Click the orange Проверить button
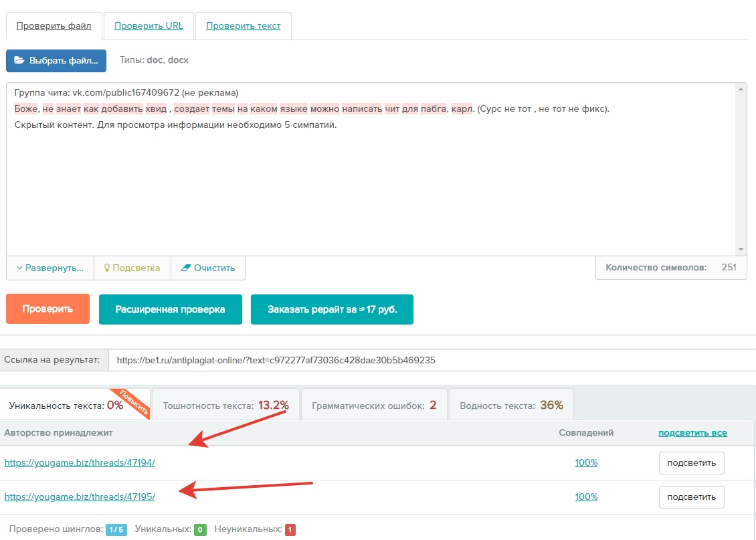756x540 pixels. 48,308
